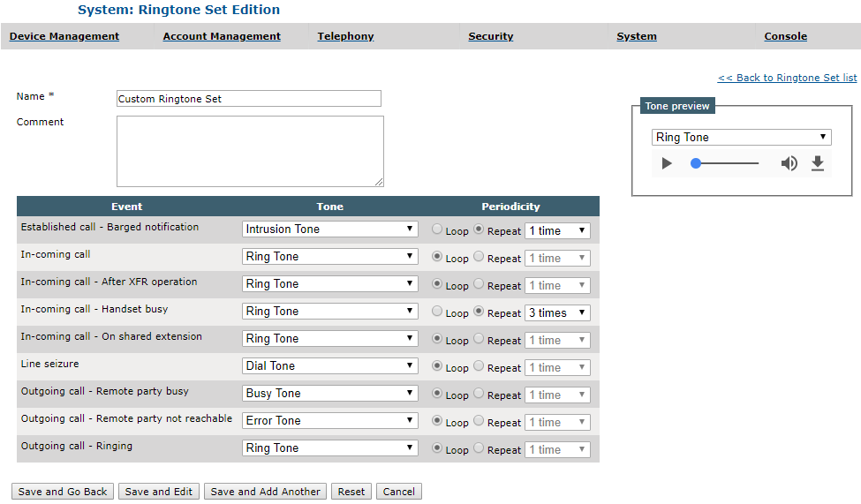Screen dimensions: 861x504
Task: Click the Periodicity column header
Action: point(510,207)
